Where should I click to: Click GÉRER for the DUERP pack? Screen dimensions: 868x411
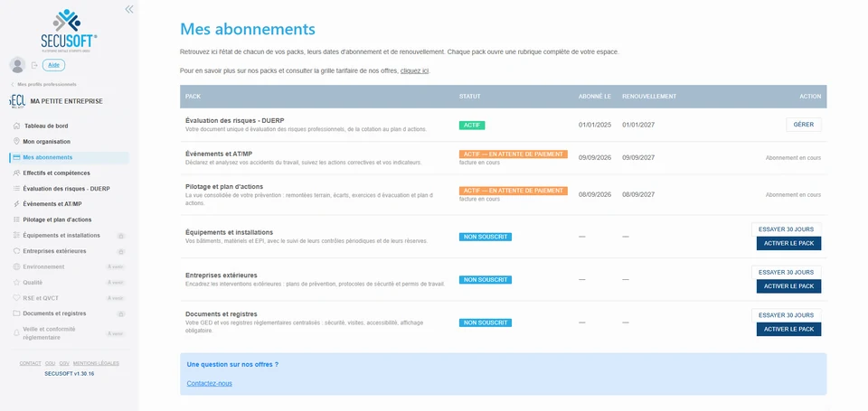803,125
